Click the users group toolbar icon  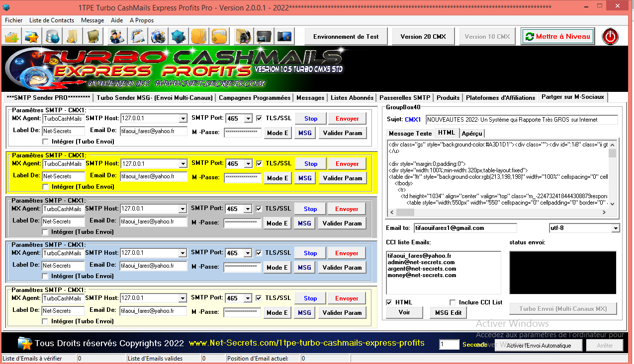coord(117,36)
